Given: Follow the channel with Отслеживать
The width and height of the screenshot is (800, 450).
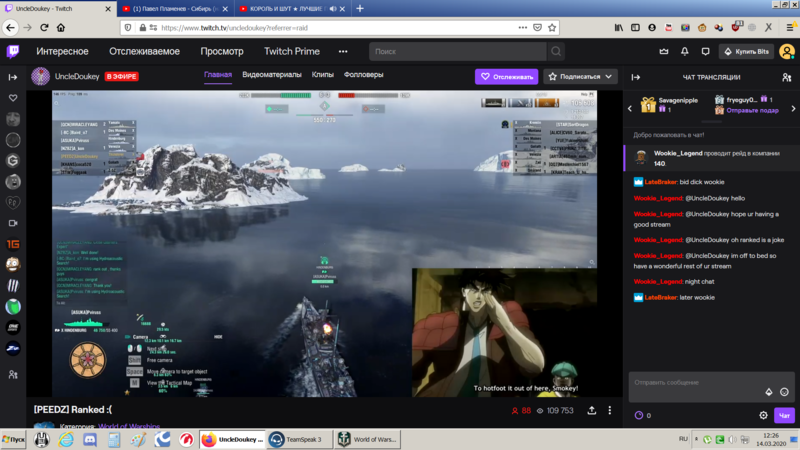Looking at the screenshot, I should coord(506,77).
